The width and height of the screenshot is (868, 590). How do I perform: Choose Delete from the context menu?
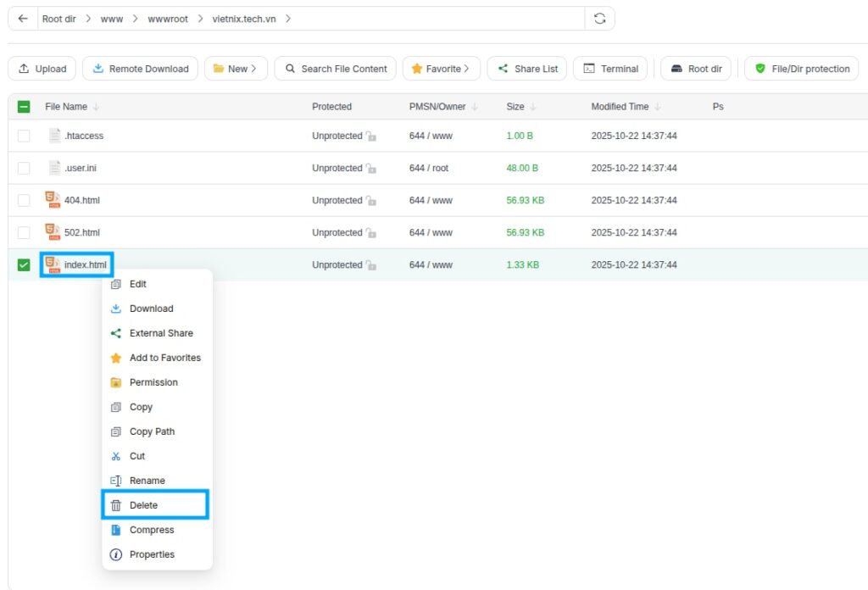[x=143, y=505]
